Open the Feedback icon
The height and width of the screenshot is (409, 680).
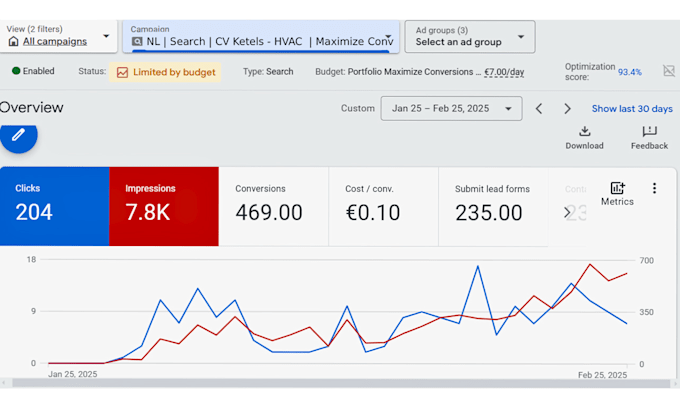[x=649, y=131]
